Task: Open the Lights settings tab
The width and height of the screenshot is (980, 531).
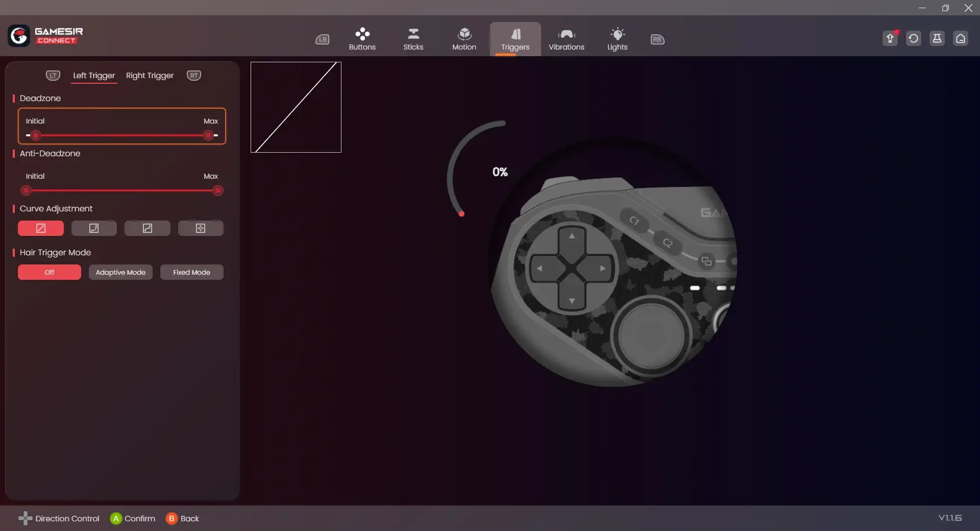Action: [x=617, y=39]
